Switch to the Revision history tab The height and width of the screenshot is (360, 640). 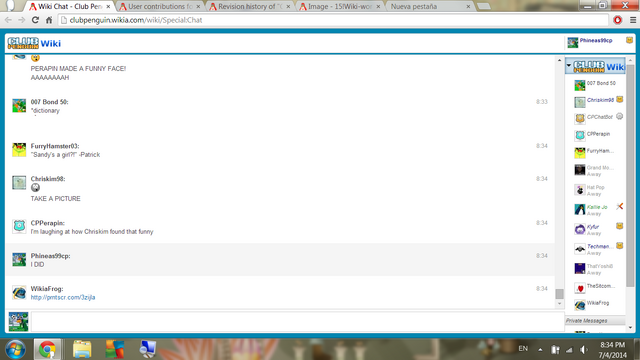[x=250, y=7]
